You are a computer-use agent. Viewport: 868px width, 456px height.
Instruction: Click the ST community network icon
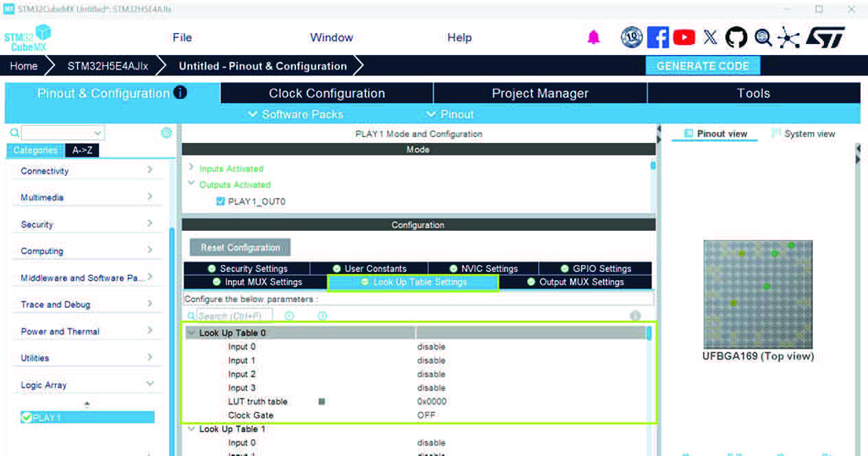788,37
